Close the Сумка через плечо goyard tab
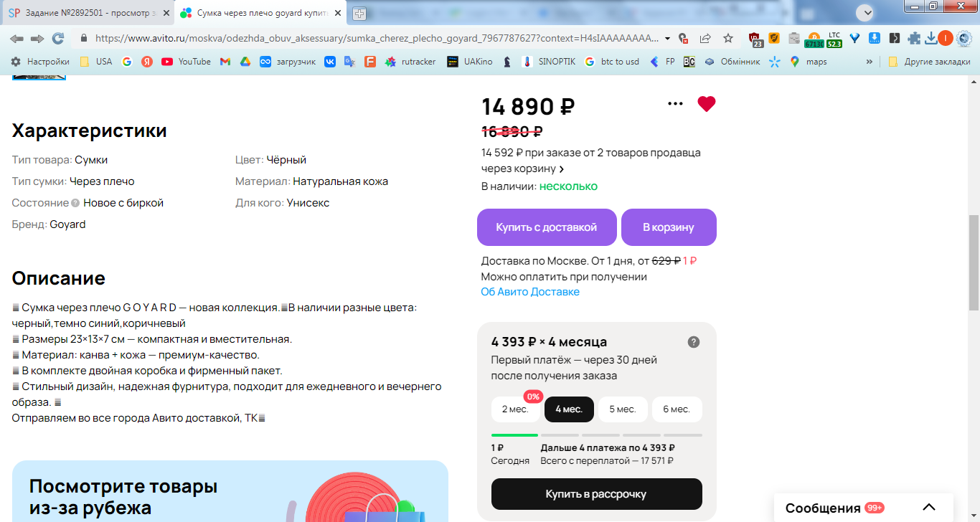980x522 pixels. point(338,13)
